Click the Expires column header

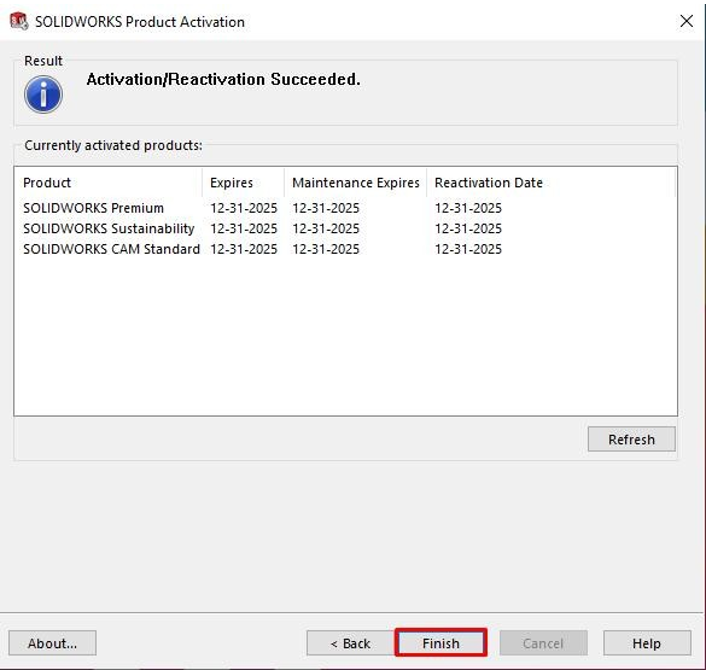231,183
